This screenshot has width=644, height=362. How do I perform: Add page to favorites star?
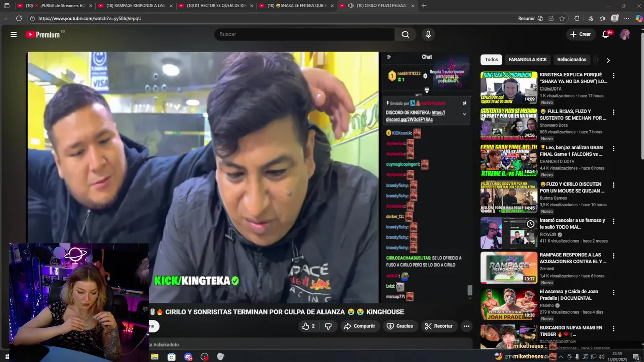click(562, 18)
